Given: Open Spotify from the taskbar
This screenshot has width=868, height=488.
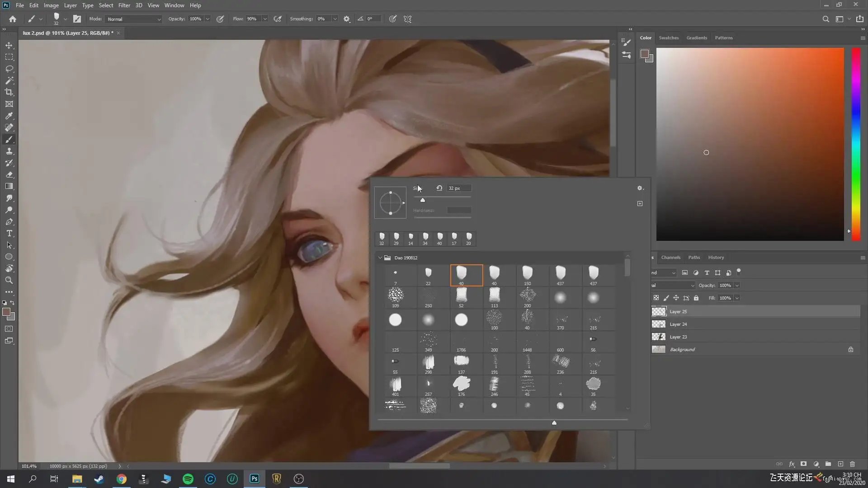Looking at the screenshot, I should coord(188,479).
